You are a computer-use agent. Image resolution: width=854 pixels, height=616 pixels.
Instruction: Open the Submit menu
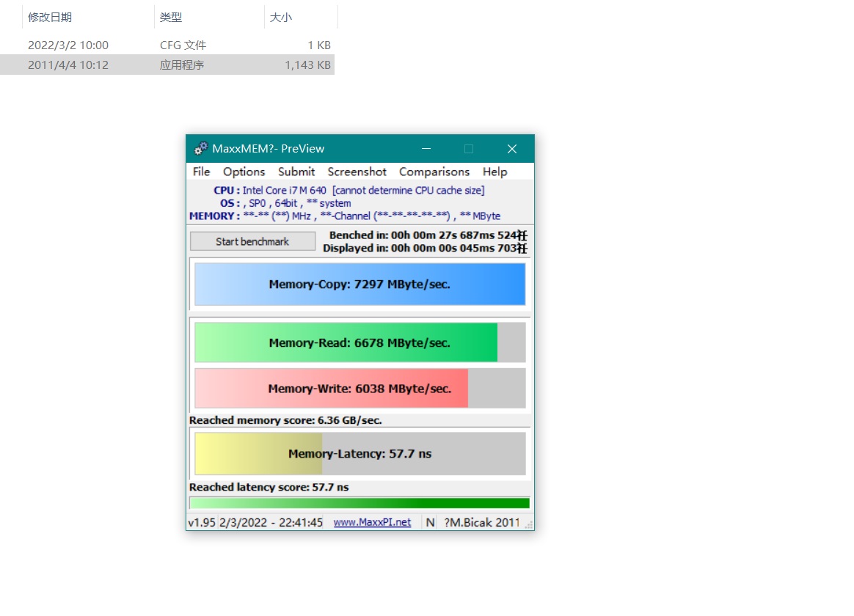click(296, 172)
